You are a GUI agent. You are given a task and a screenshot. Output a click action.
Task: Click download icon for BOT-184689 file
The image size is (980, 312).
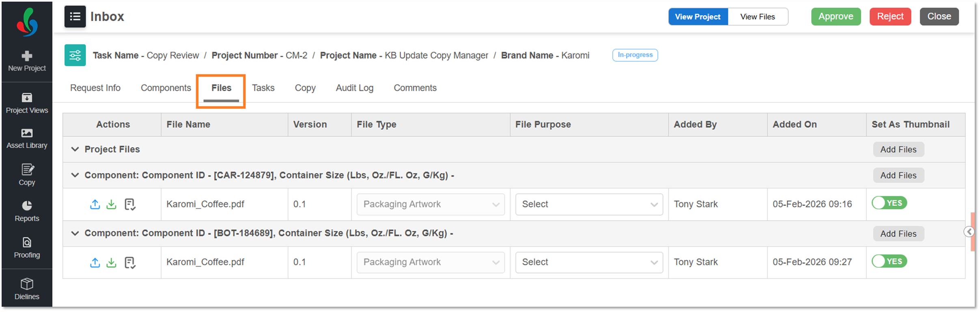pyautogui.click(x=111, y=262)
